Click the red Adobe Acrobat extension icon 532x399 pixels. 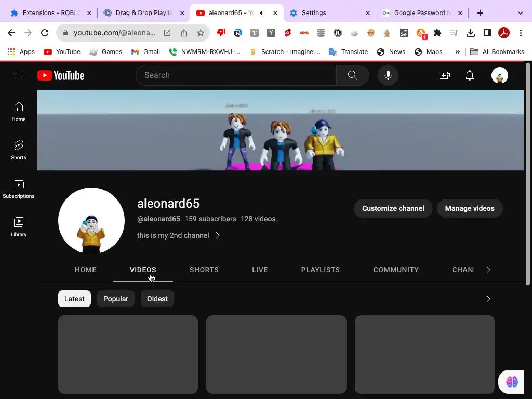coord(504,33)
